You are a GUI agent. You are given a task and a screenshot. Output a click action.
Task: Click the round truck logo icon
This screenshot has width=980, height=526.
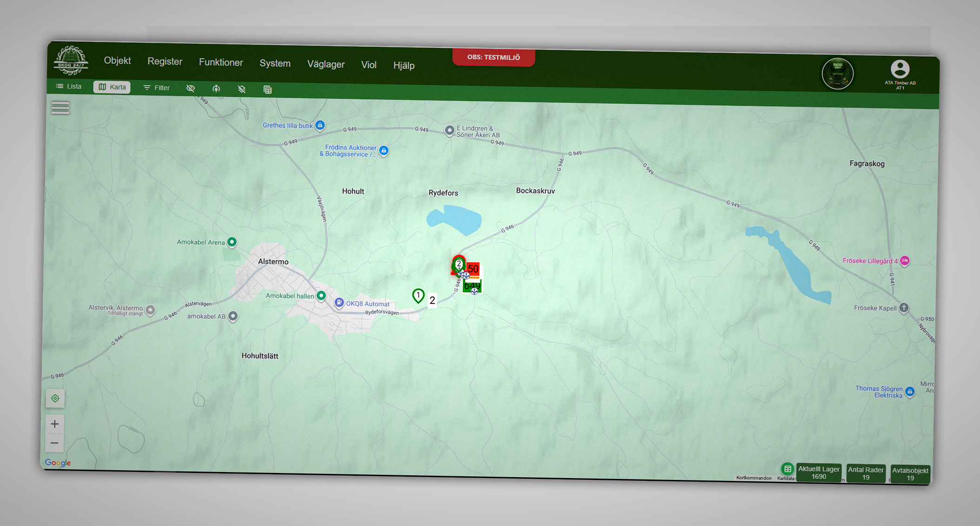pyautogui.click(x=838, y=74)
